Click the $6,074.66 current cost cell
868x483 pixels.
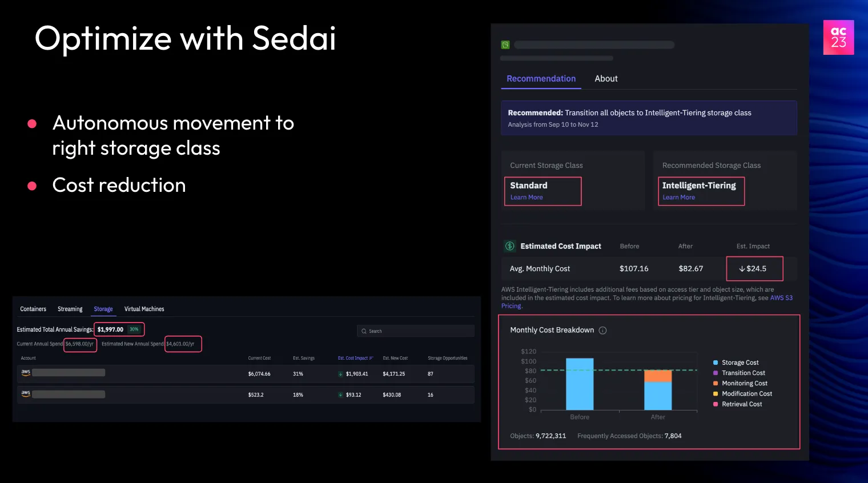point(259,374)
